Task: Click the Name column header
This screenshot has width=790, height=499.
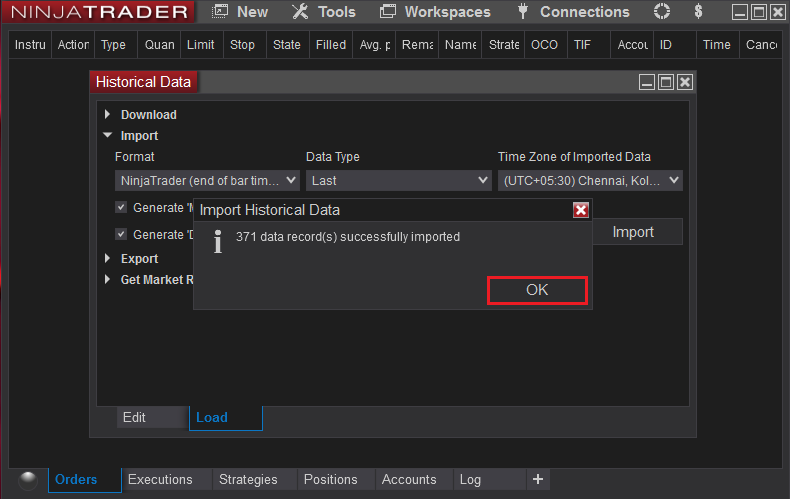Action: 460,45
